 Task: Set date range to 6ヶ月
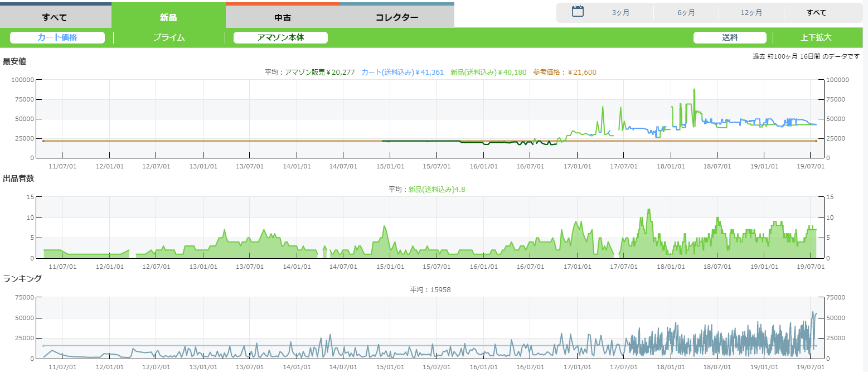click(686, 12)
